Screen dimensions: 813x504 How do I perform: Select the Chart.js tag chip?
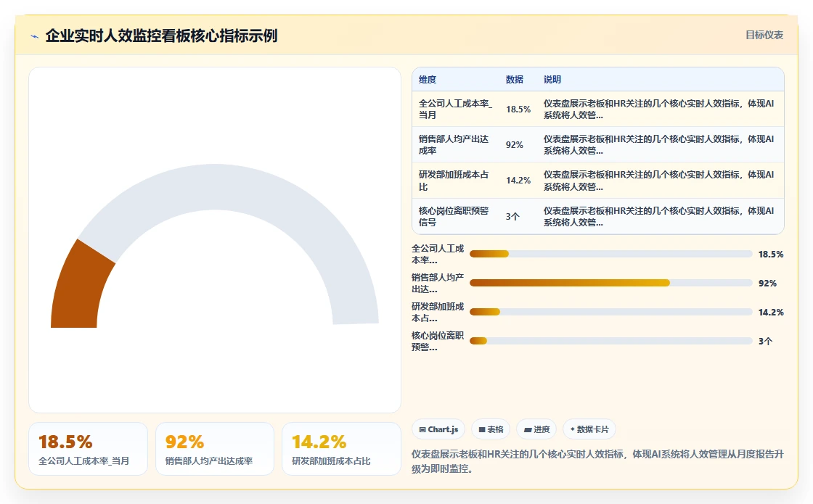(x=438, y=429)
